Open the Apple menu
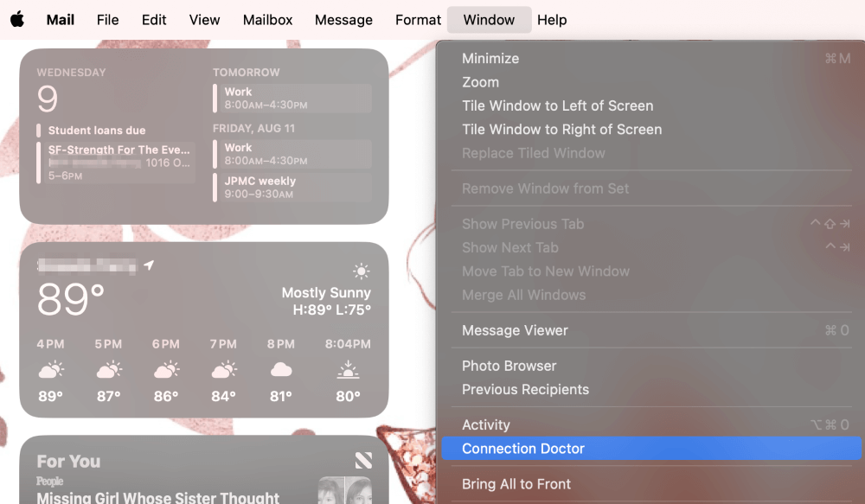 (17, 19)
